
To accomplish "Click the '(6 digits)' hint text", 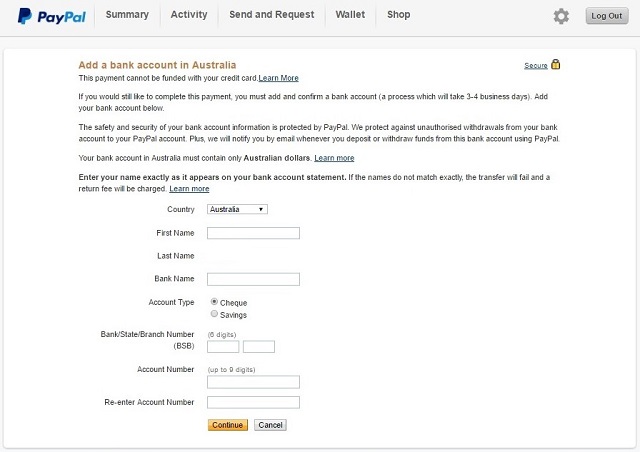I will [x=222, y=335].
